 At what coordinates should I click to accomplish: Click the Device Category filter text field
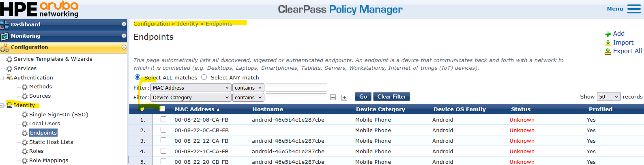(x=296, y=97)
